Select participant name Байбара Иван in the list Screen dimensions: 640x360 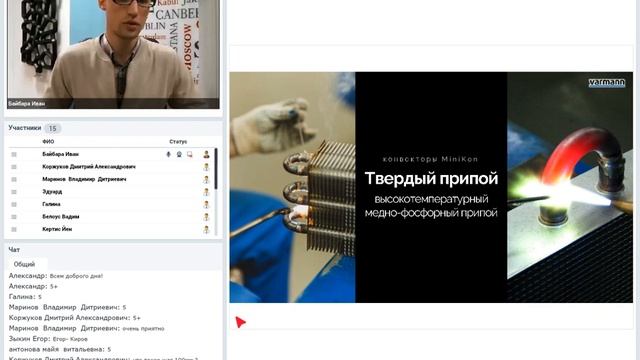[x=60, y=154]
